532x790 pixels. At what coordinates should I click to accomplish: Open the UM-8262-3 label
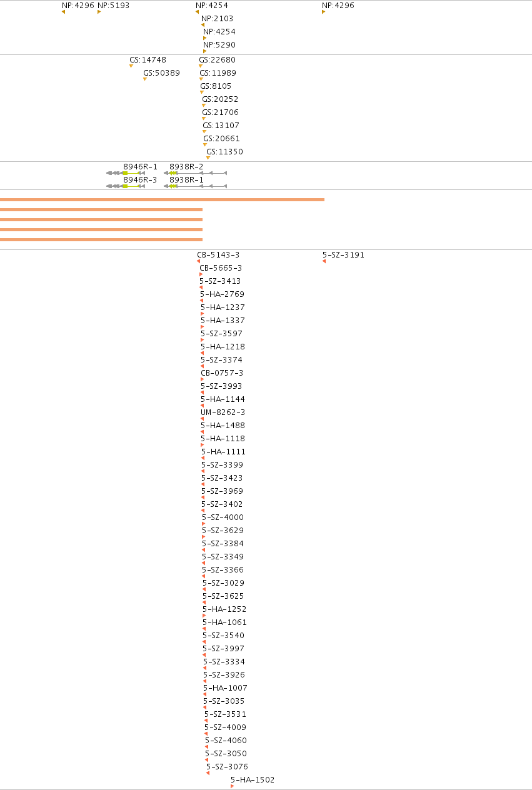click(223, 412)
